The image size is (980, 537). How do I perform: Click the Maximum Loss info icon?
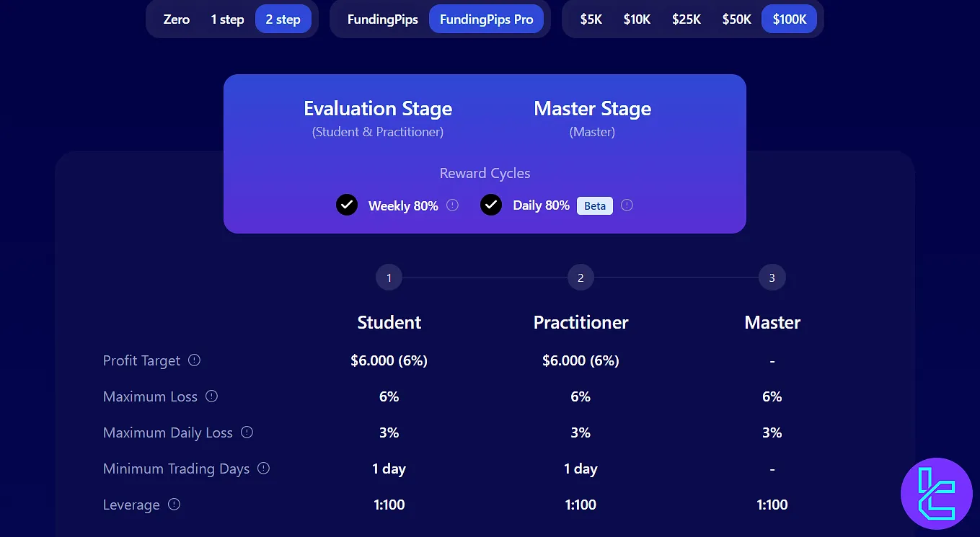211,395
